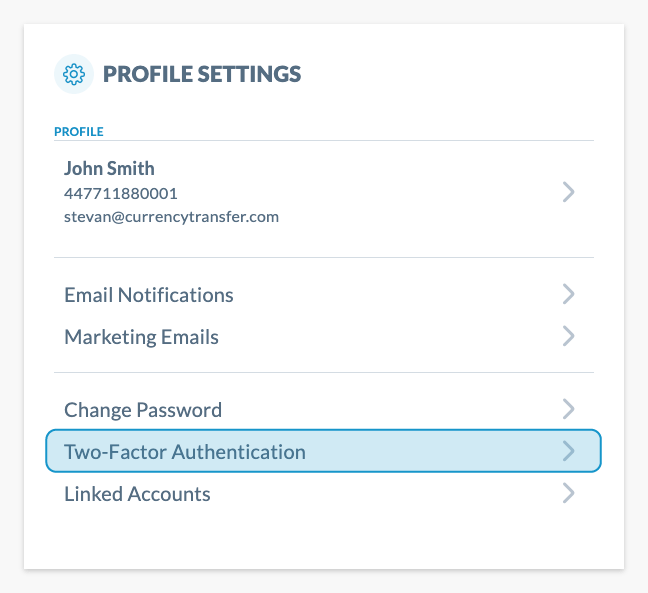Open the Email Notifications settings
Image resolution: width=648 pixels, height=593 pixels.
pyautogui.click(x=149, y=295)
